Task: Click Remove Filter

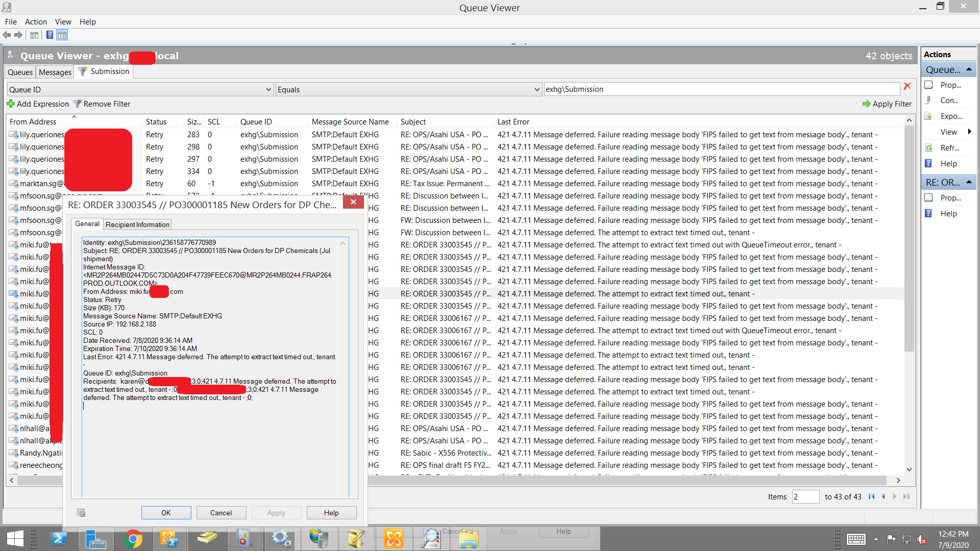Action: [x=102, y=104]
